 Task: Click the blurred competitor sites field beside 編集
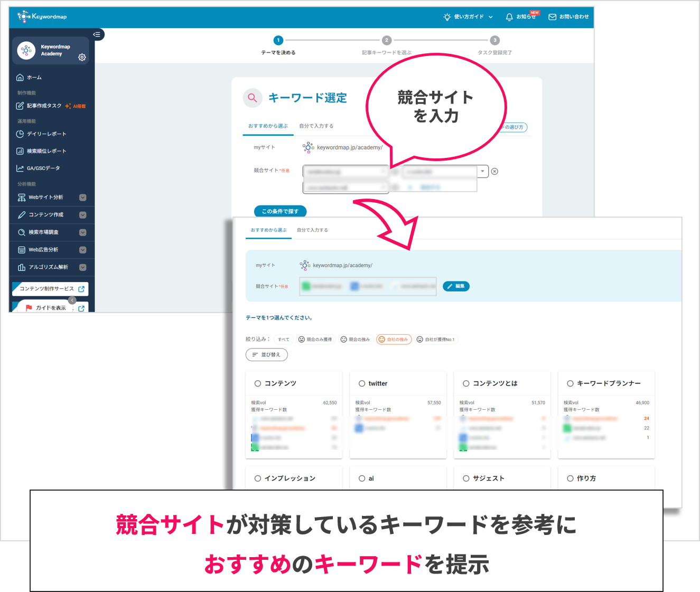(368, 286)
